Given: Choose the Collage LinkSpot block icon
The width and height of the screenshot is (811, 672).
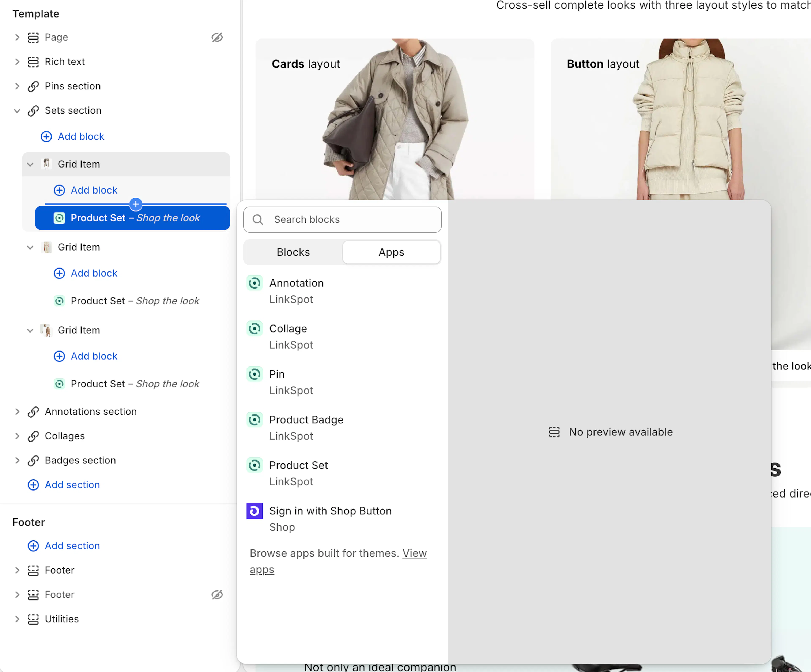Looking at the screenshot, I should coord(254,329).
